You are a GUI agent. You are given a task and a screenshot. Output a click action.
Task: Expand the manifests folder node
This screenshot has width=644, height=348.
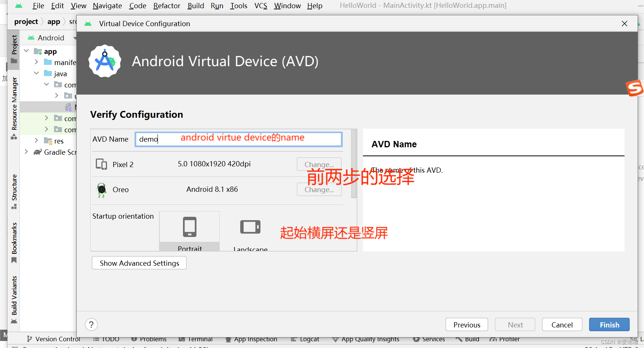[36, 62]
